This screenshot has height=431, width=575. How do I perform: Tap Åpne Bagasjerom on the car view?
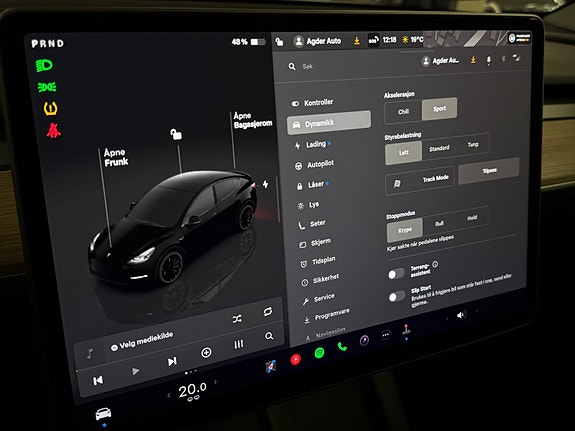[253, 120]
